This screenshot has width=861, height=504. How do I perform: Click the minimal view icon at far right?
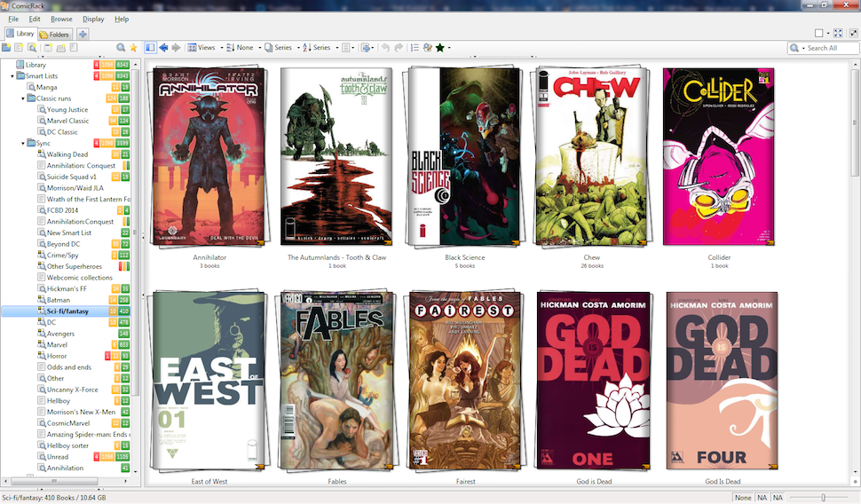click(x=854, y=34)
